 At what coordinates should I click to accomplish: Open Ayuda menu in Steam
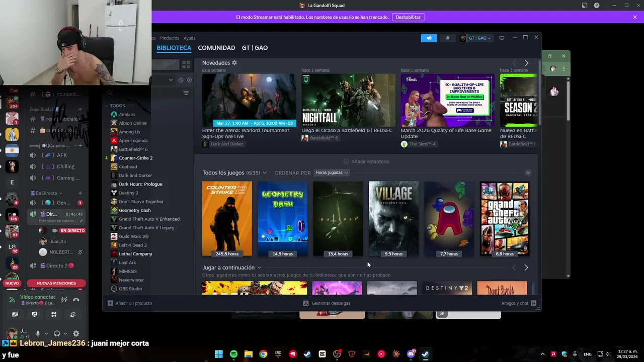[x=190, y=38]
